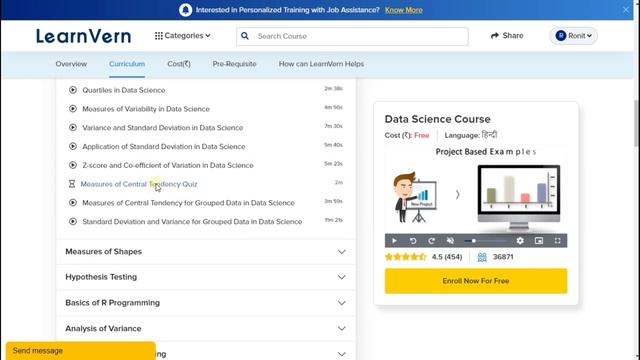Open the Ronit account dropdown

click(x=573, y=36)
